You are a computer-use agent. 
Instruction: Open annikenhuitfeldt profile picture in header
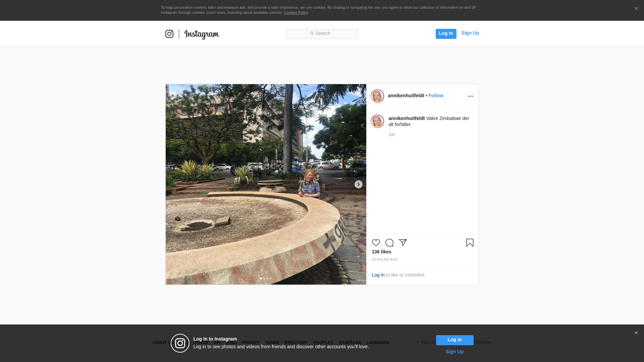coord(377,96)
